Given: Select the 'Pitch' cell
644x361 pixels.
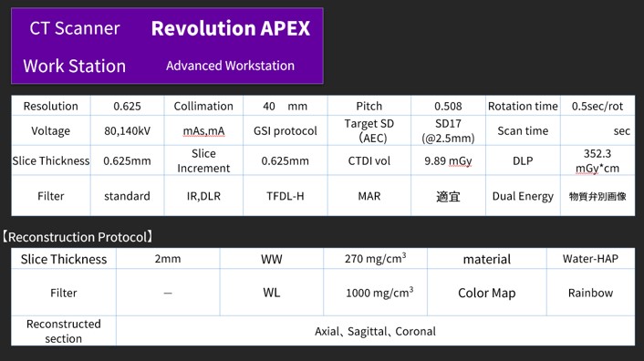Looking at the screenshot, I should pyautogui.click(x=369, y=106).
